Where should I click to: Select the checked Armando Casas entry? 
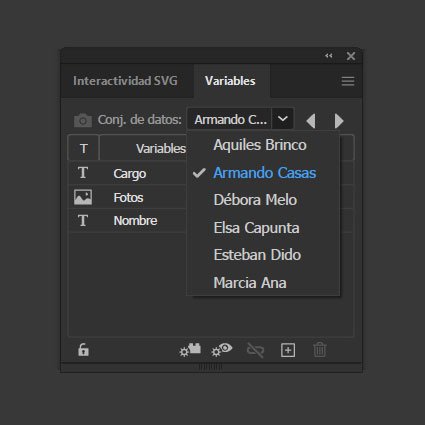[x=263, y=173]
